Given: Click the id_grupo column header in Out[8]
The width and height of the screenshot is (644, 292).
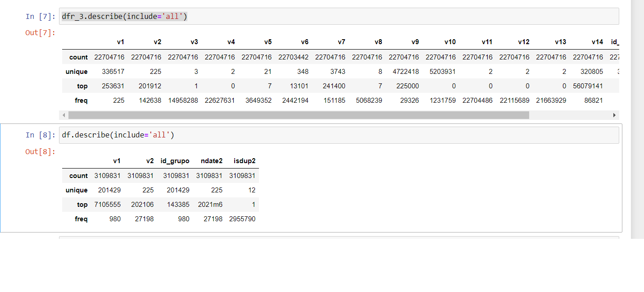Looking at the screenshot, I should click(175, 161).
